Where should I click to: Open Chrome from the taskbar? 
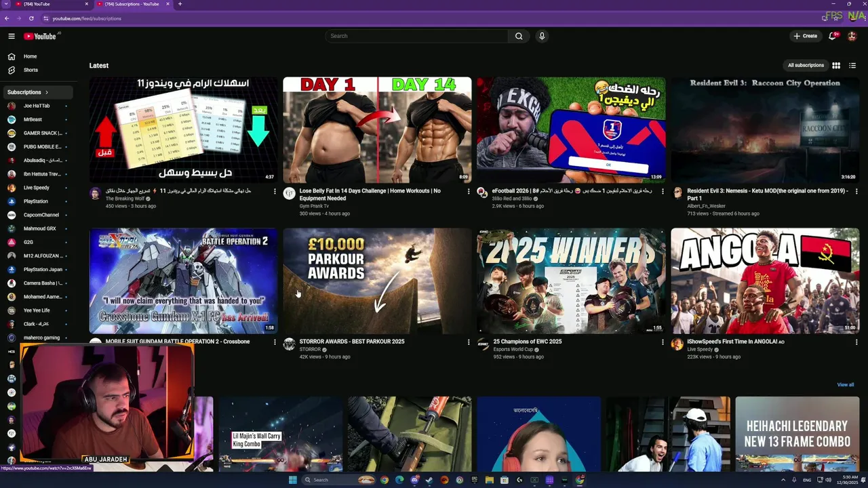click(x=384, y=480)
